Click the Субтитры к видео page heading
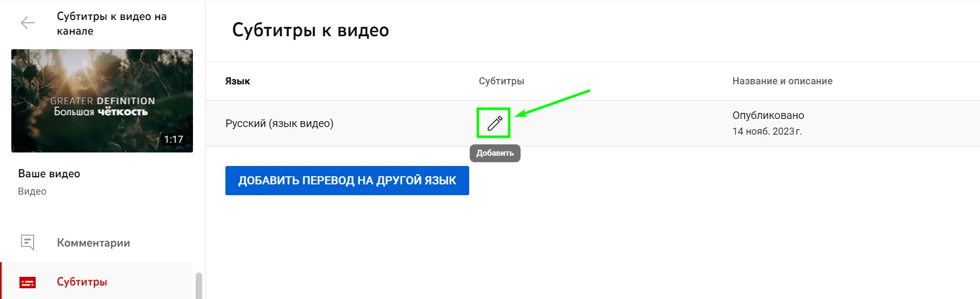Image resolution: width=980 pixels, height=299 pixels. coord(310,30)
